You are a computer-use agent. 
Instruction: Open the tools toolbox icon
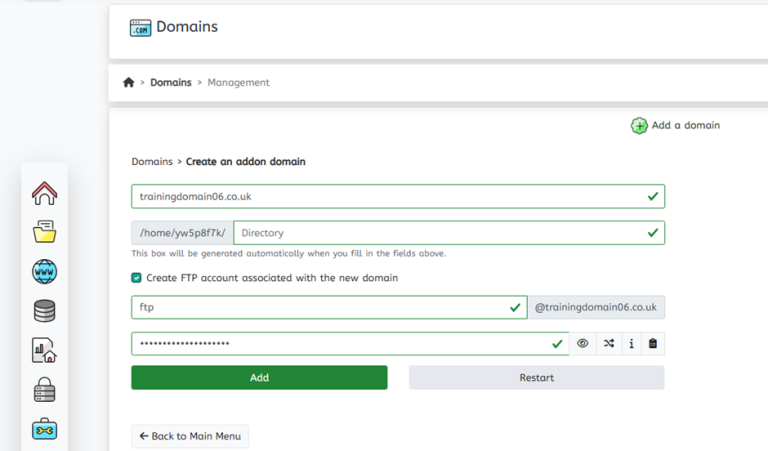click(x=45, y=429)
